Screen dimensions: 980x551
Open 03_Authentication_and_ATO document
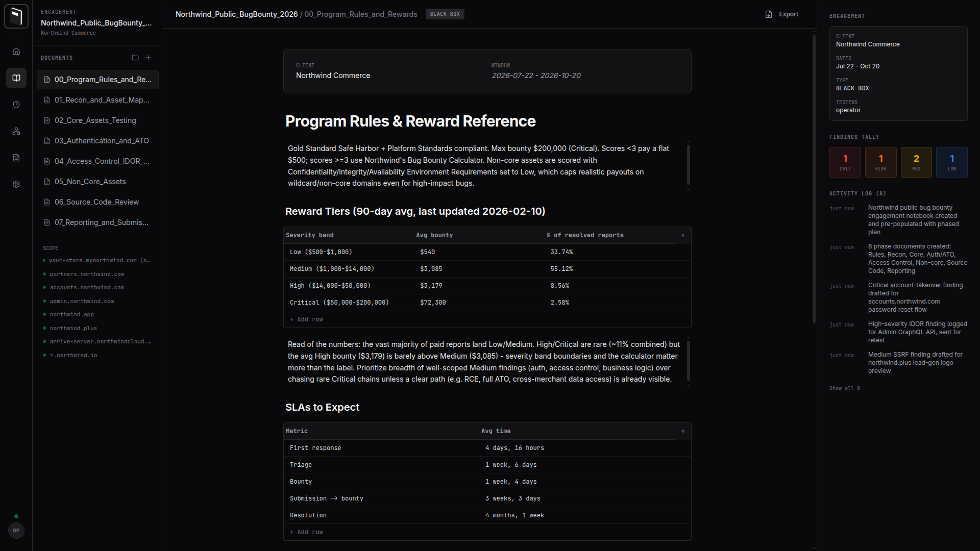pos(97,141)
